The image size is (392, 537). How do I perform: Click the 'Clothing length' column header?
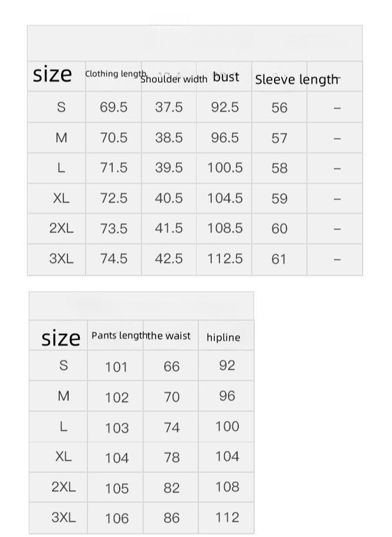click(x=115, y=74)
